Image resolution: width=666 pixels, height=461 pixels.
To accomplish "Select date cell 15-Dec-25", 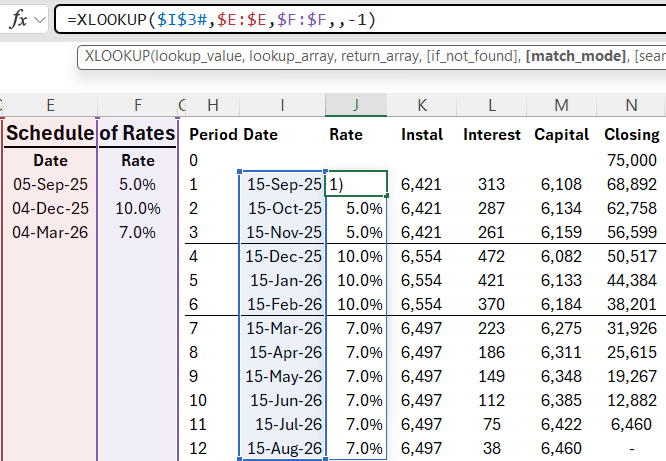I will [282, 257].
